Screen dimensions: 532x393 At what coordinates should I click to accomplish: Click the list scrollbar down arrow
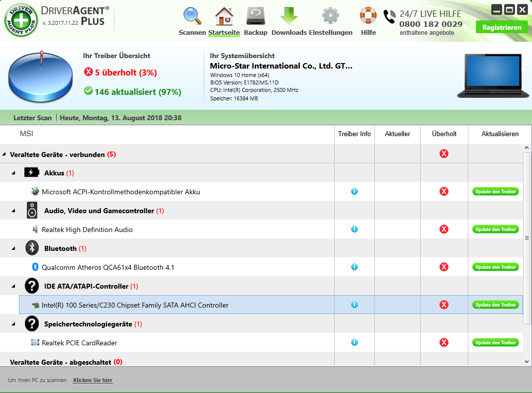[x=527, y=362]
